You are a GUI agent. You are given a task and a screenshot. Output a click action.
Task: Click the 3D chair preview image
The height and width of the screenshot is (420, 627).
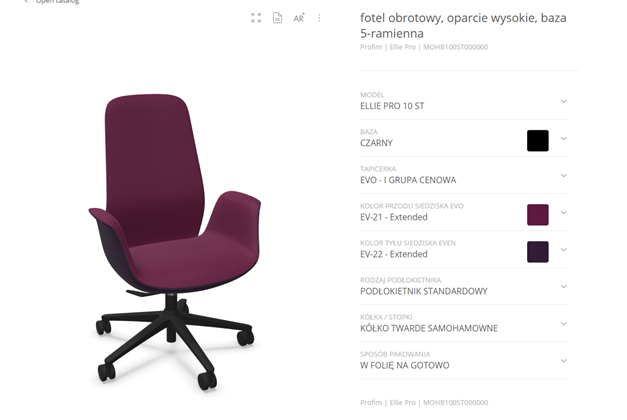click(174, 242)
